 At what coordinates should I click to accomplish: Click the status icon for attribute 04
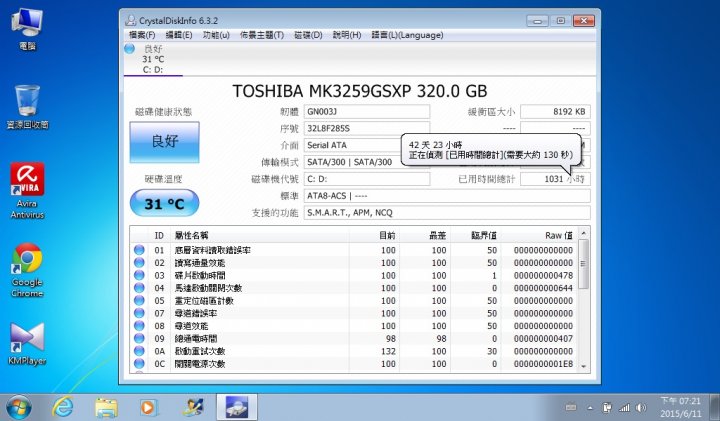(x=139, y=288)
